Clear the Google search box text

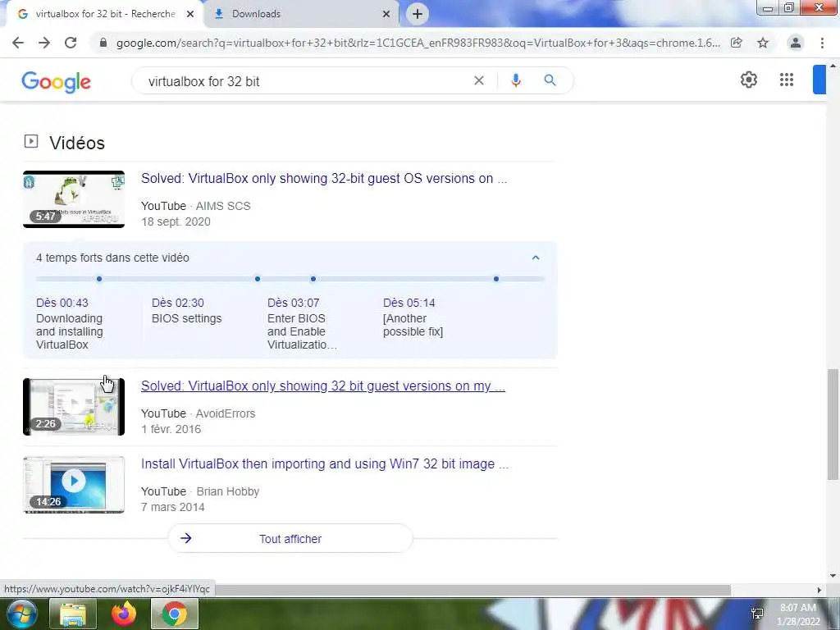(x=479, y=80)
